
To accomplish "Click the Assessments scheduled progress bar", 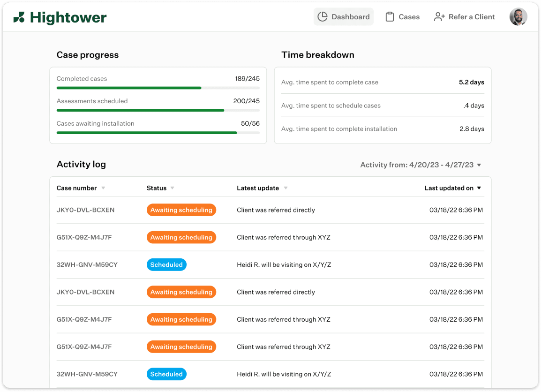I will [x=158, y=110].
